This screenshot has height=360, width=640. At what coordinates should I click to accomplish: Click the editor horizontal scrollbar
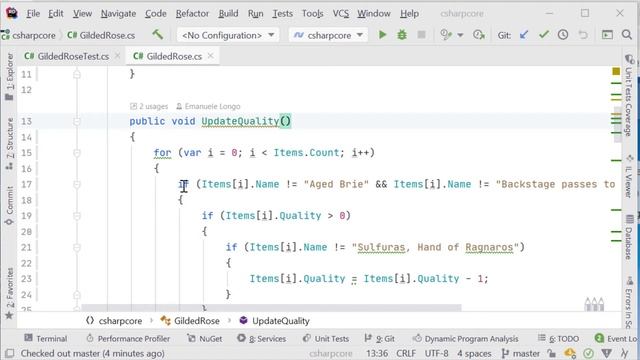(x=271, y=307)
